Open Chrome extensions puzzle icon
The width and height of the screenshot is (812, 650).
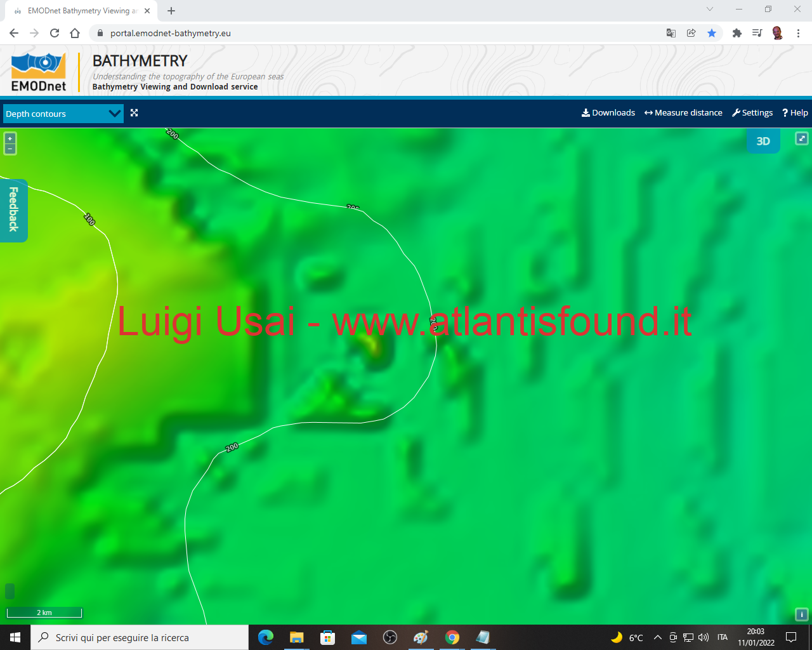737,33
